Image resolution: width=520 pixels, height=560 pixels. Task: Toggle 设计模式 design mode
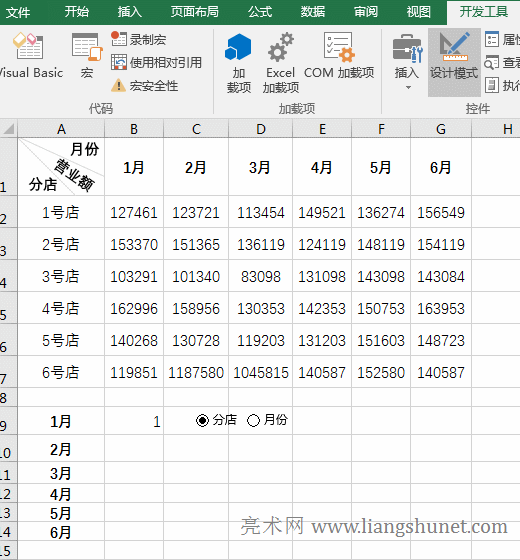(x=454, y=61)
